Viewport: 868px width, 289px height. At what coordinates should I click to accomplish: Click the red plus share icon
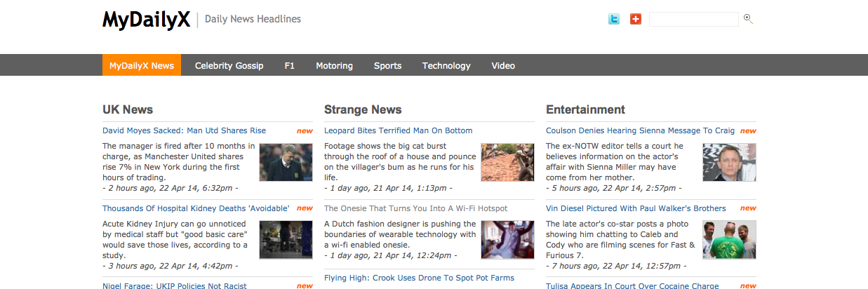tap(636, 19)
